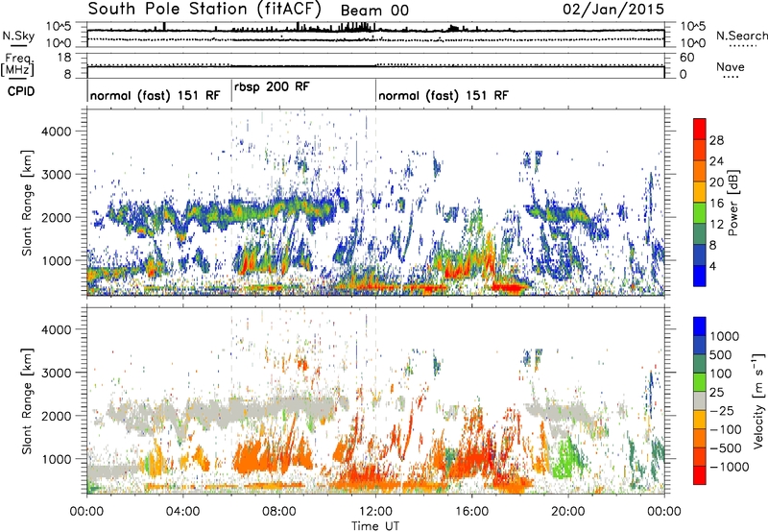Click the red top of the power color bar
The image size is (768, 532).
pos(700,129)
